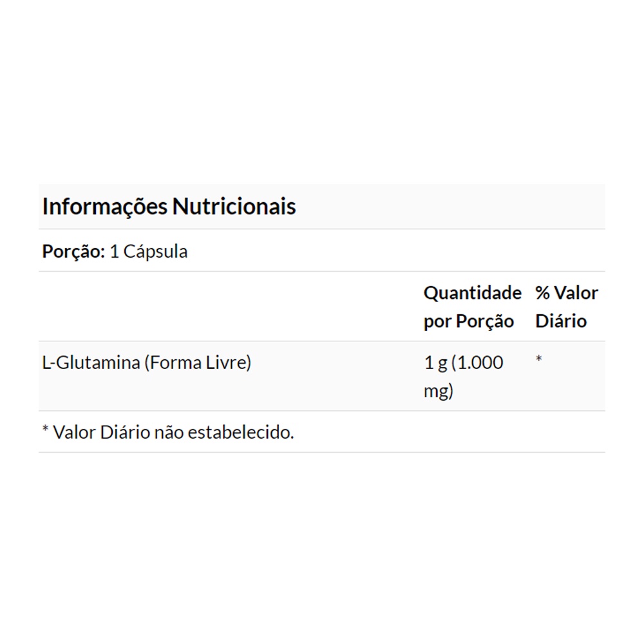Click the "mg)" text in amount cell
The width and height of the screenshot is (644, 644).
(439, 391)
